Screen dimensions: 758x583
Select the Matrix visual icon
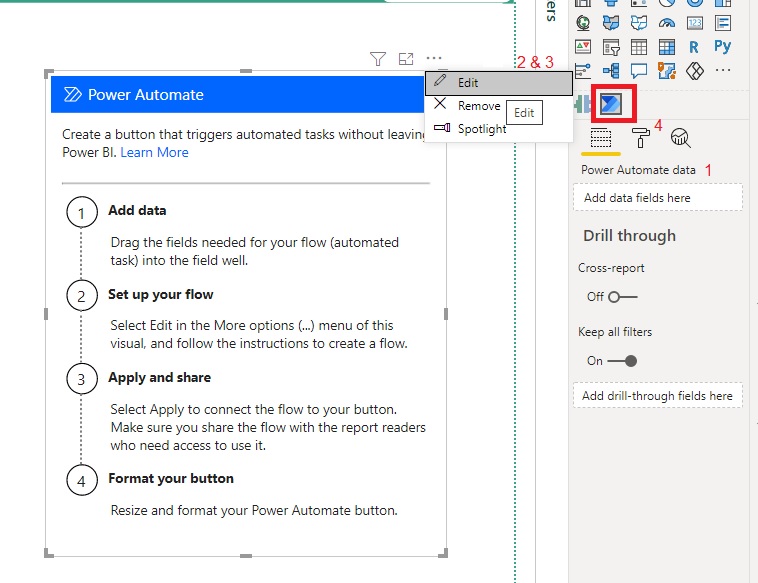[x=667, y=47]
